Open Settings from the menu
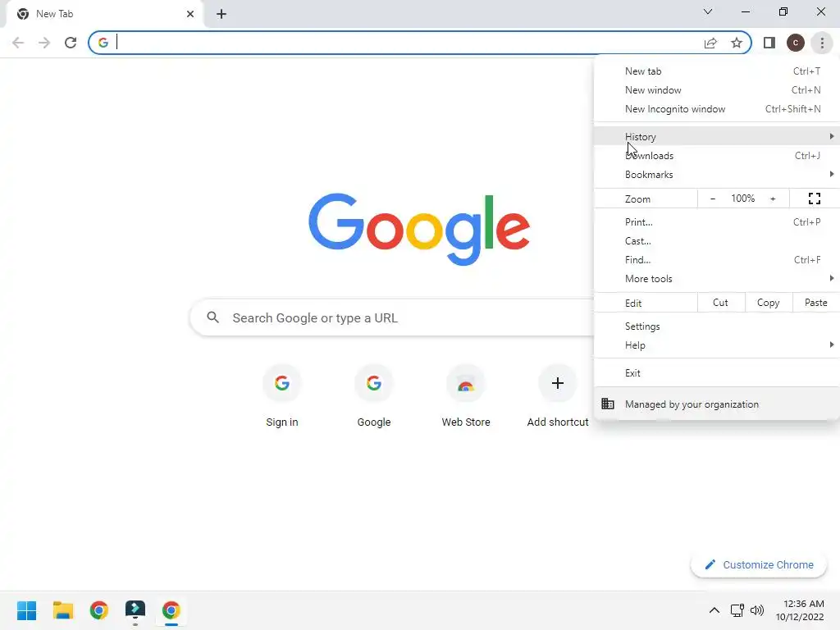This screenshot has height=630, width=840. (717, 326)
